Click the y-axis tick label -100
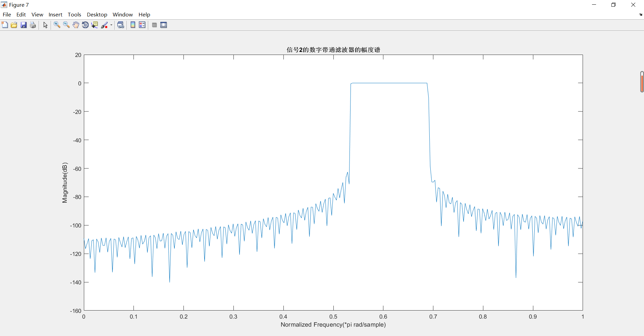Screen dimensions: 644x336 (76, 225)
